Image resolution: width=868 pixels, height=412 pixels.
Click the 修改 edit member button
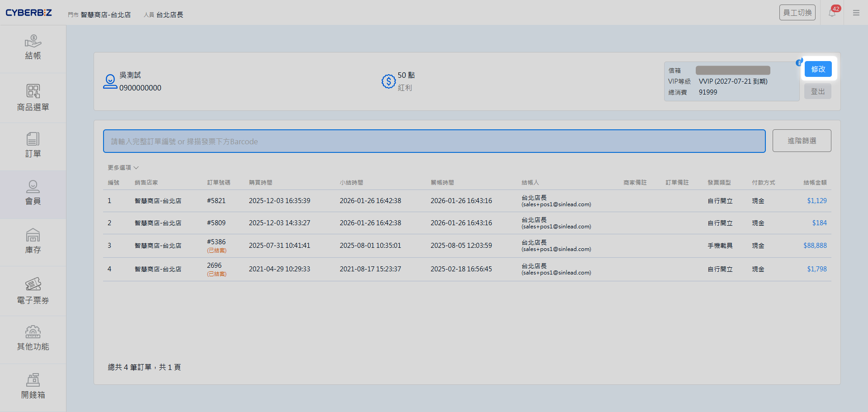tap(818, 69)
